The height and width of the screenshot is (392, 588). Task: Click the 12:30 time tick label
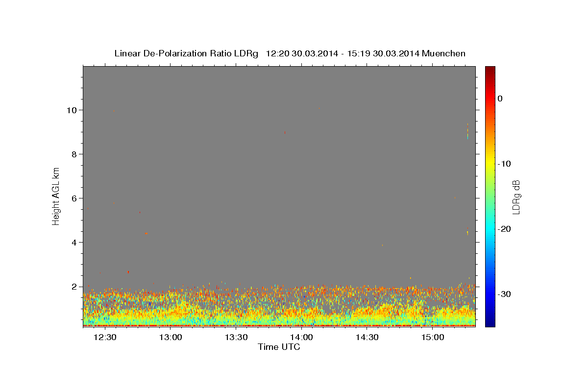click(x=104, y=337)
